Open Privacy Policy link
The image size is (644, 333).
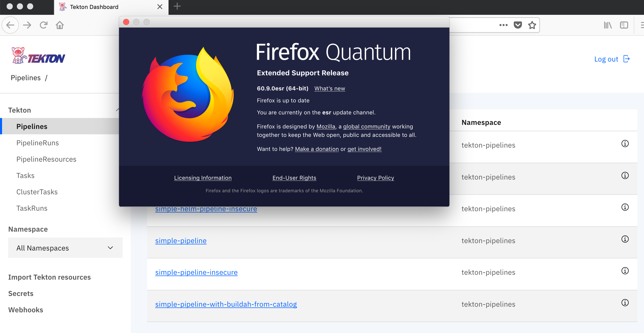point(376,178)
